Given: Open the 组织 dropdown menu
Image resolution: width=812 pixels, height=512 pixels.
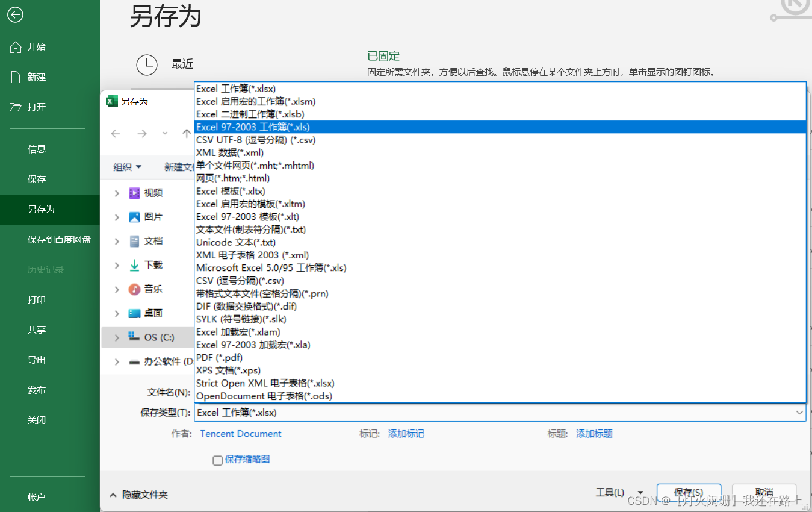Looking at the screenshot, I should 128,167.
